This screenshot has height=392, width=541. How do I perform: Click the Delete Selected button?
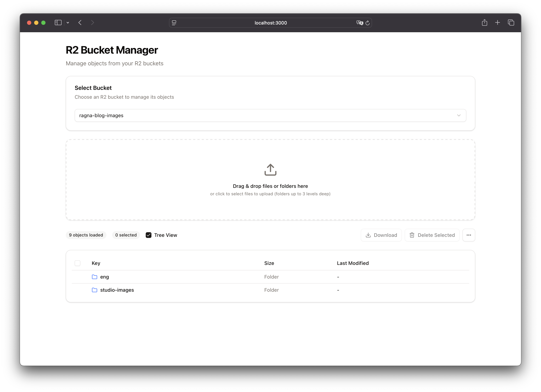432,235
